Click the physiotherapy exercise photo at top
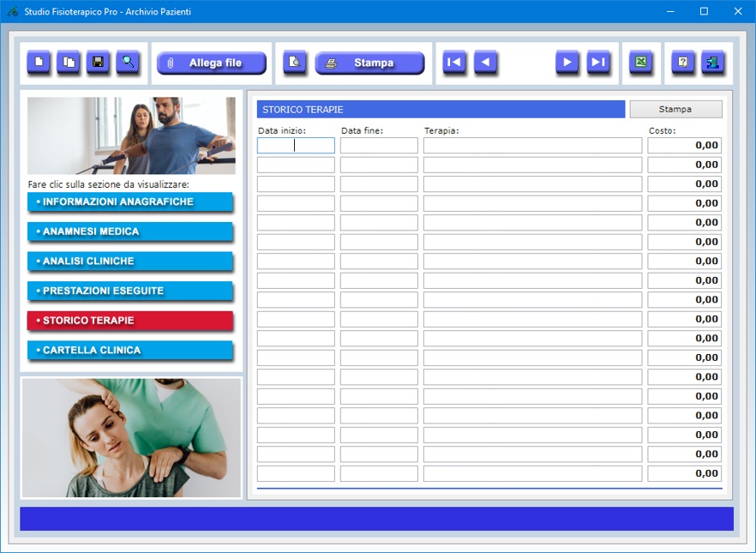 click(131, 135)
